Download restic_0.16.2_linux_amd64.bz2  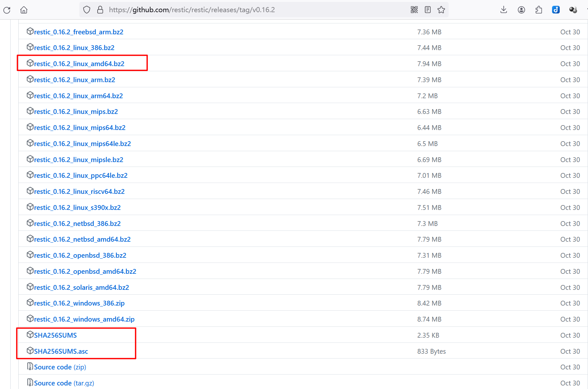(x=79, y=64)
